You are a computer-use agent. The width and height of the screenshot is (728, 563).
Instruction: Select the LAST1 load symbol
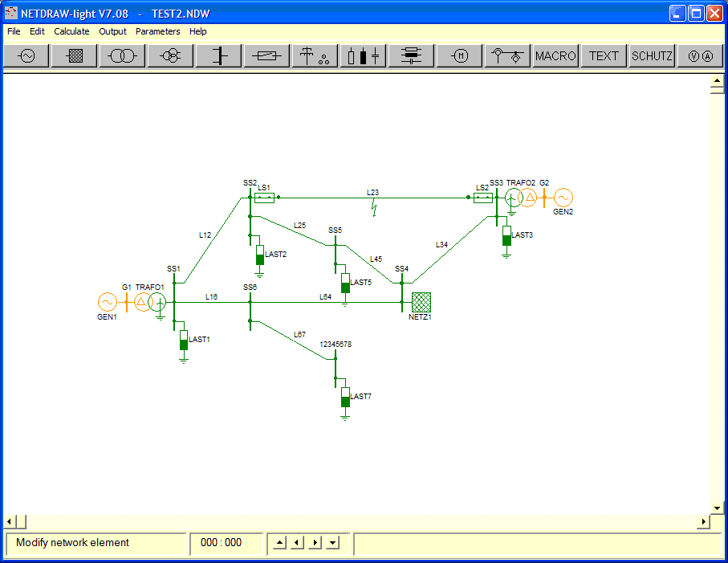tap(184, 340)
